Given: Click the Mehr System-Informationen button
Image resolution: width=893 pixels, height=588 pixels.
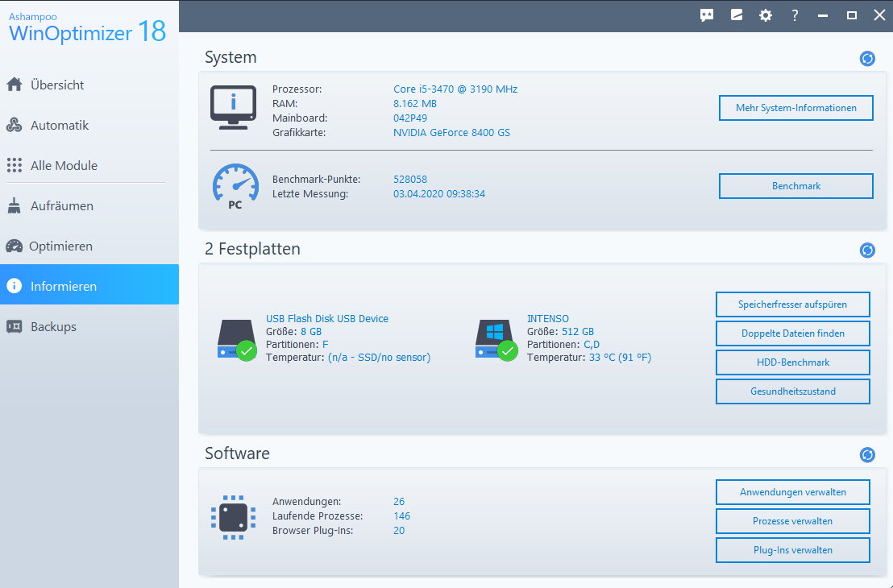Looking at the screenshot, I should pos(795,108).
